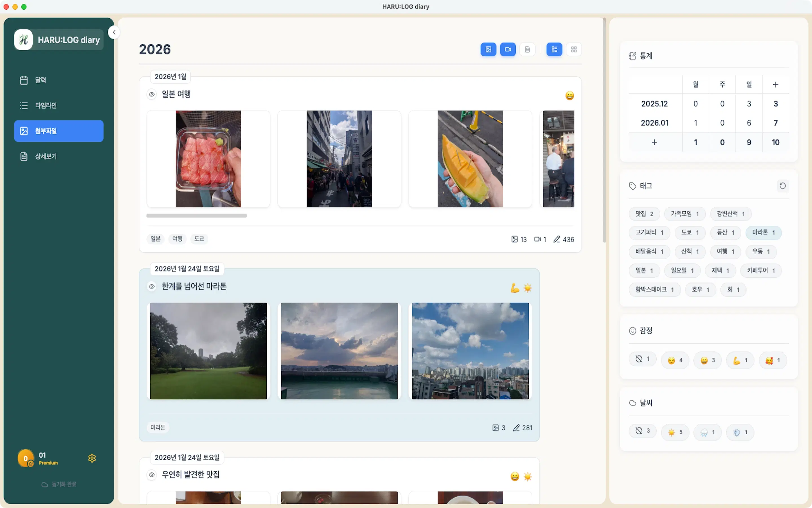
Task: Filter by the 강변산책 tag chip
Action: click(731, 214)
